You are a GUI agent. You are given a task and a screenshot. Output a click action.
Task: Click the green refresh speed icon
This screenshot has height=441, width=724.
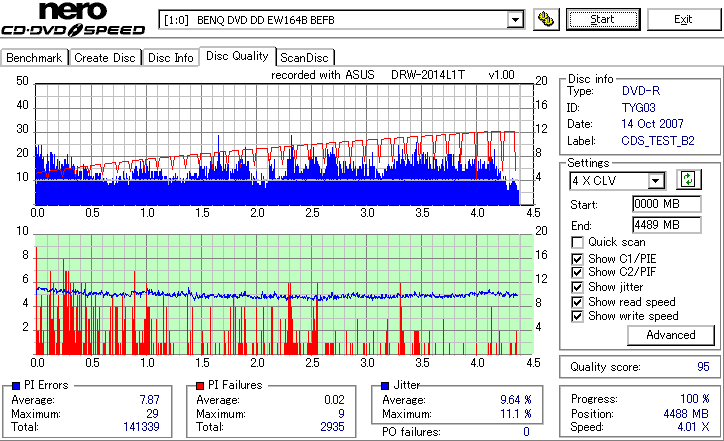coord(688,179)
